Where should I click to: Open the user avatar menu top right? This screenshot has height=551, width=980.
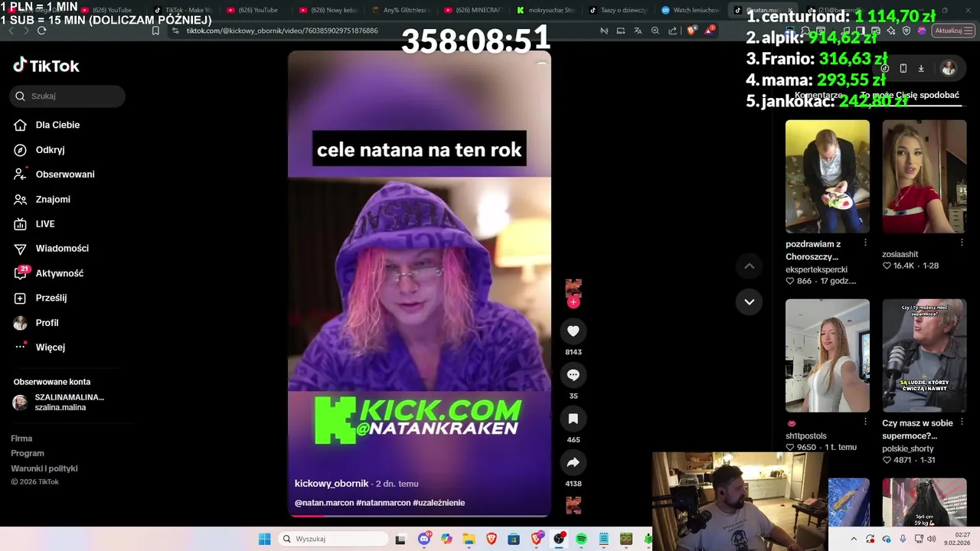click(x=949, y=68)
